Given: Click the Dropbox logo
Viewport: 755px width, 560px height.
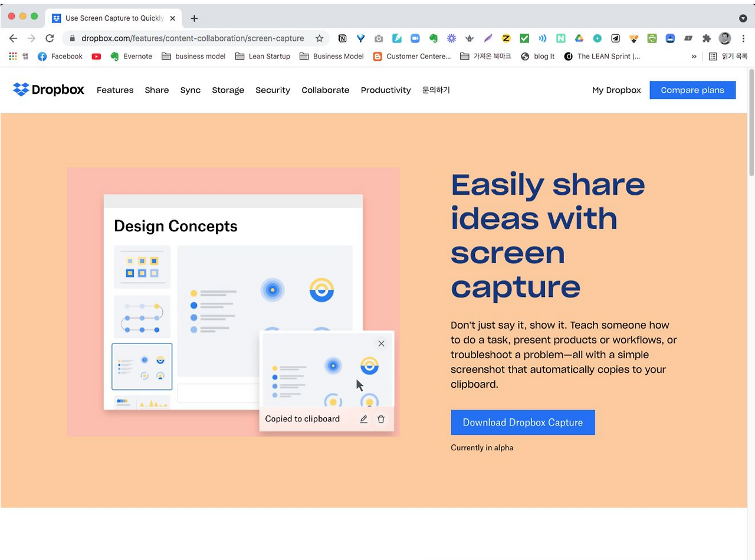Looking at the screenshot, I should tap(48, 90).
